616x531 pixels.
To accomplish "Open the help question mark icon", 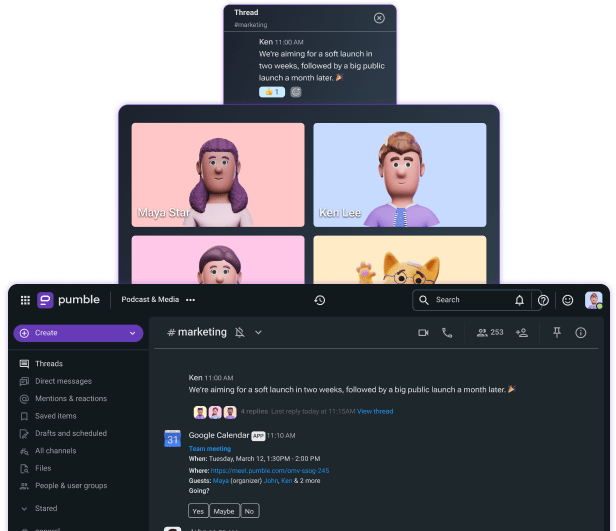I will tap(543, 300).
